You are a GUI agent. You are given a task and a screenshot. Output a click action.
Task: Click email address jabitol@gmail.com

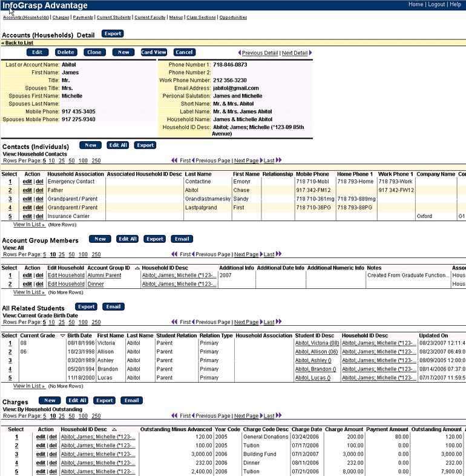(236, 88)
